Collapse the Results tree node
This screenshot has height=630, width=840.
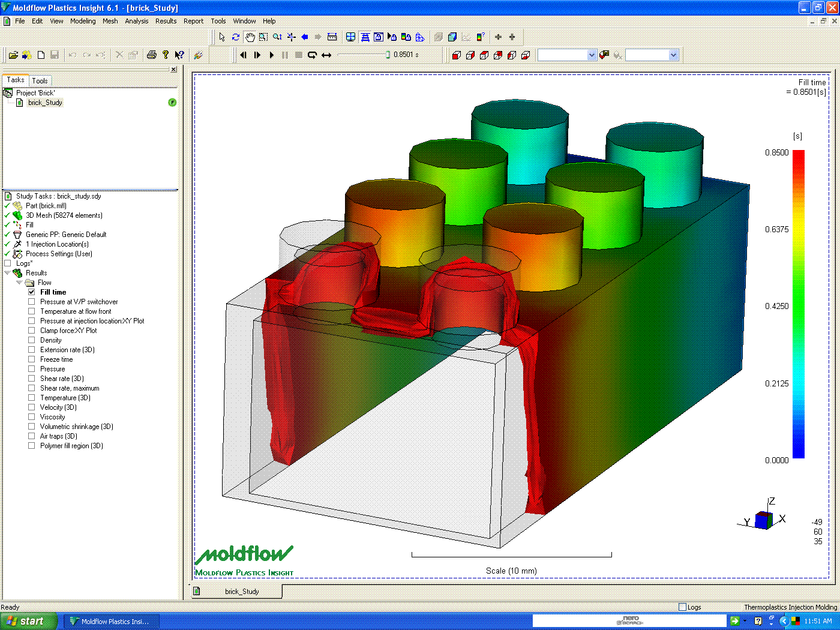point(8,273)
